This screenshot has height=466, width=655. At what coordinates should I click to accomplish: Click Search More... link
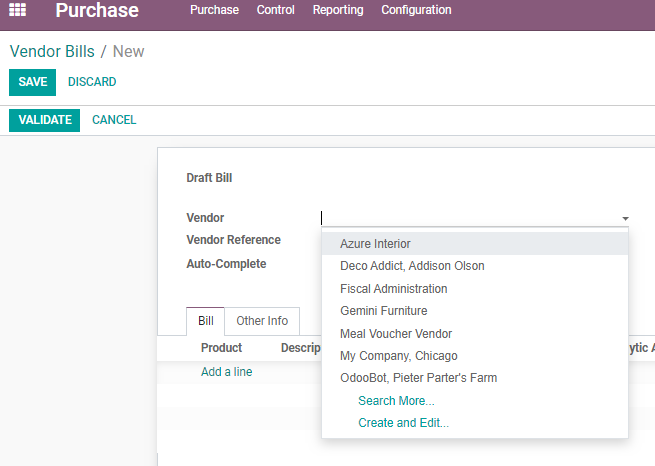pos(396,401)
